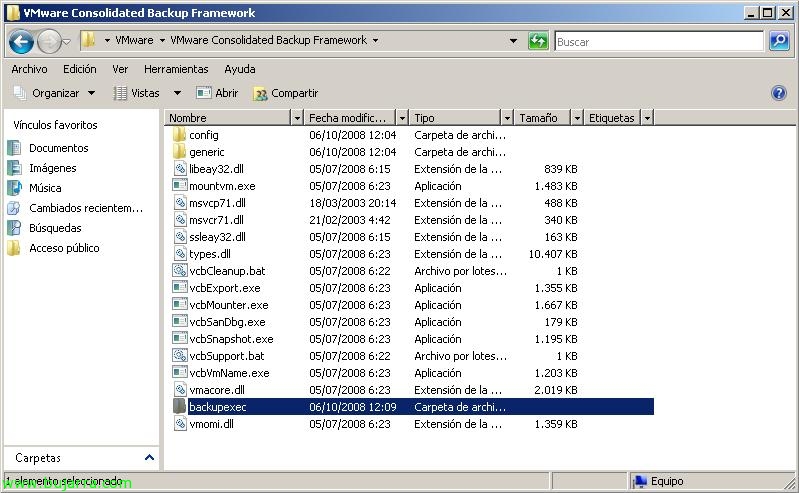This screenshot has height=493, width=799.
Task: Open the Etiquetas column filter dropdown
Action: (x=647, y=118)
